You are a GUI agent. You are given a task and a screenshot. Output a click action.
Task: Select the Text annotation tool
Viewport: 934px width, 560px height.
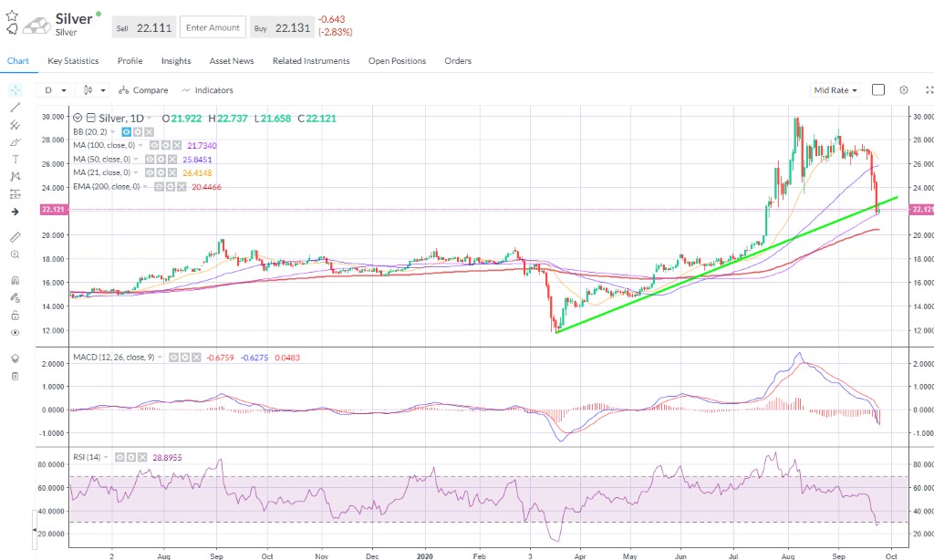click(x=15, y=159)
